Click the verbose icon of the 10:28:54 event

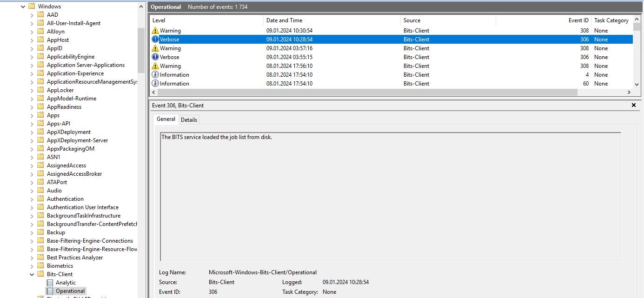[x=155, y=40]
